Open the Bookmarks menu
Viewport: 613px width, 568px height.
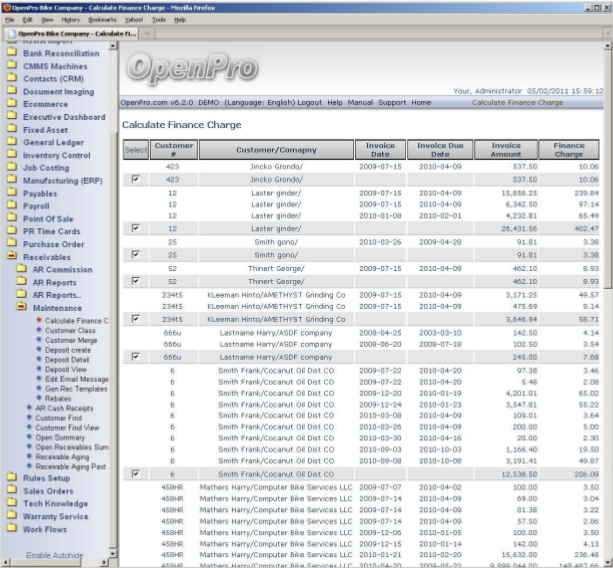point(101,19)
